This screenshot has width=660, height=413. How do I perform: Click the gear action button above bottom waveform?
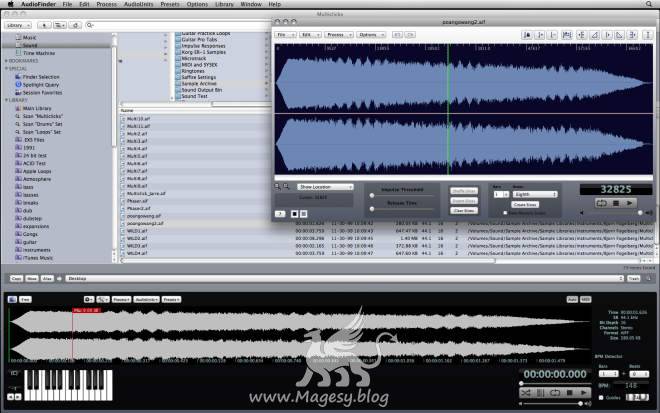pyautogui.click(x=88, y=299)
